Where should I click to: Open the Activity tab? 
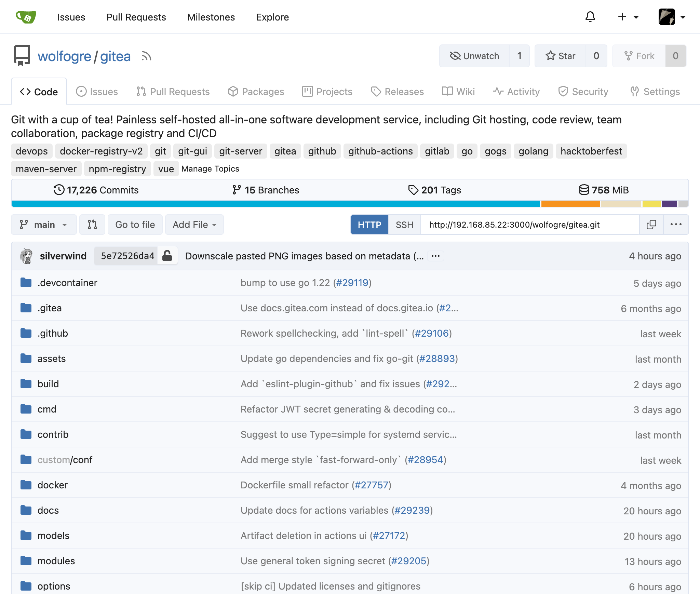pos(516,92)
